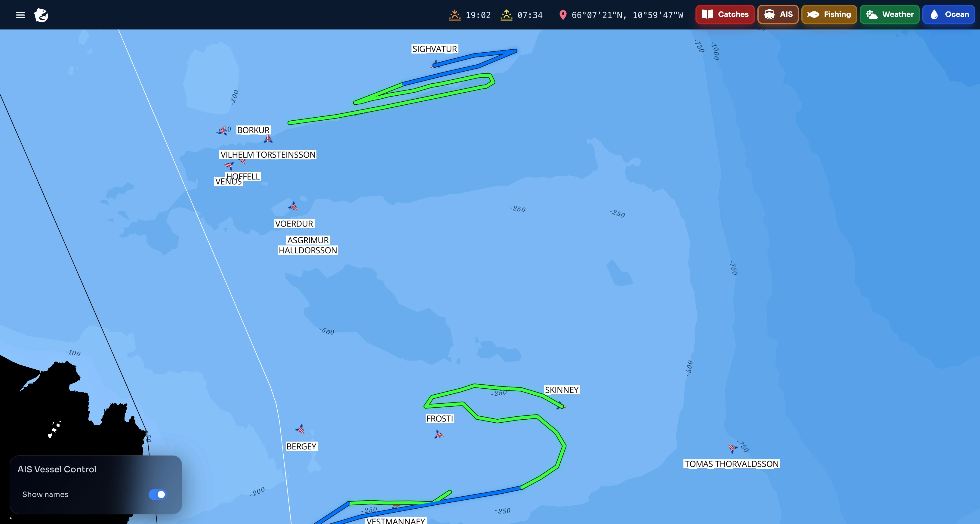Click the SKINNEY vessel name label
This screenshot has height=524, width=980.
[x=562, y=390]
